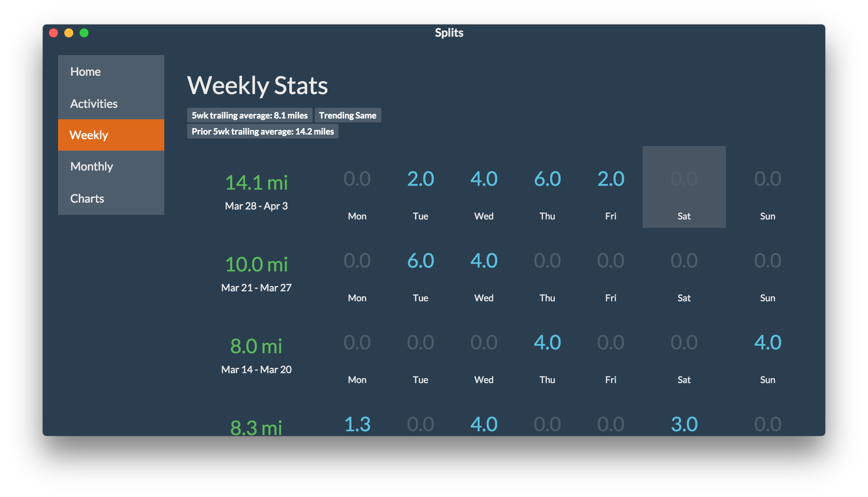Click the green zoom window button
The image size is (868, 497).
pyautogui.click(x=84, y=33)
